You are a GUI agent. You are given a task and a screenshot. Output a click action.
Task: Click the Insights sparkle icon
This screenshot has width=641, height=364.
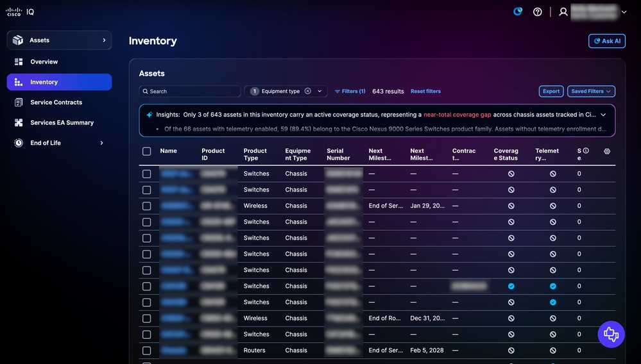pyautogui.click(x=150, y=115)
